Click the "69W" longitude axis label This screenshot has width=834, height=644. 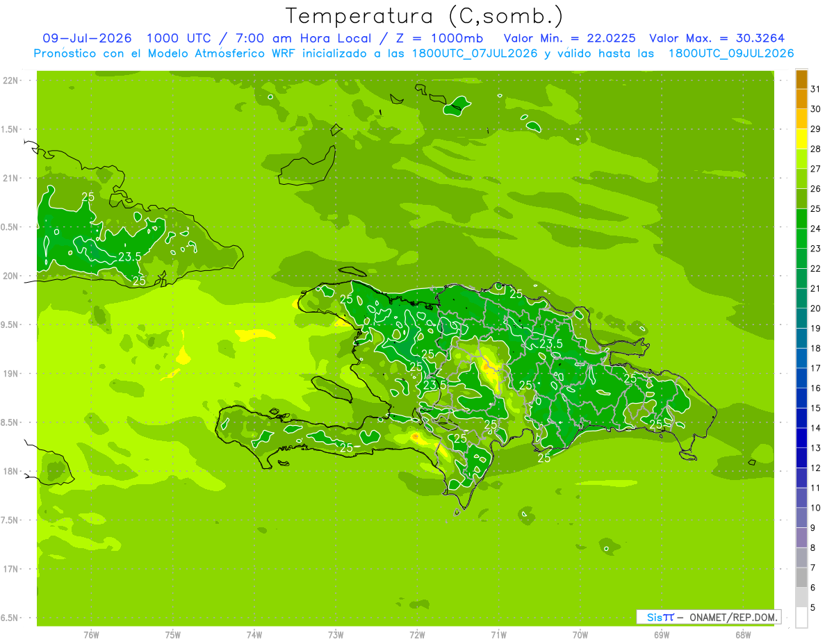pyautogui.click(x=662, y=635)
